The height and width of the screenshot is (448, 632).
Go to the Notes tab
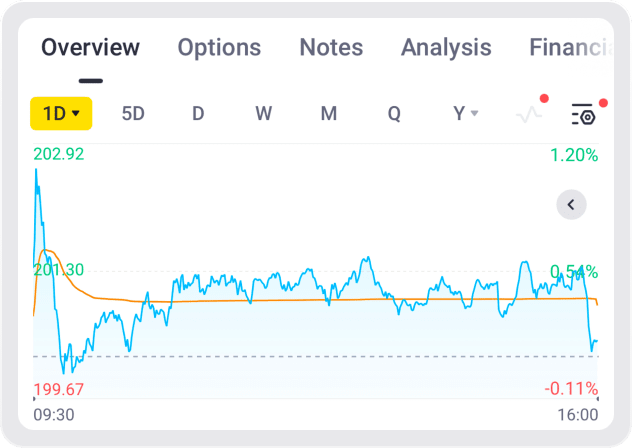click(331, 47)
